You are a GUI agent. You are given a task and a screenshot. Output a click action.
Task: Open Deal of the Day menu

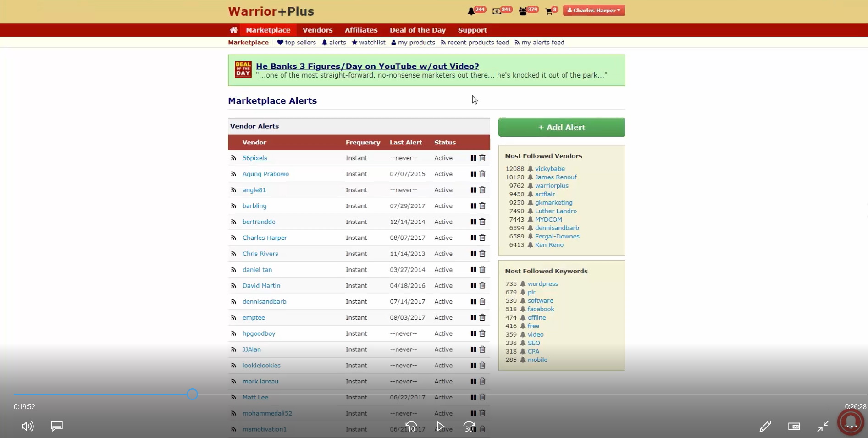pos(417,30)
